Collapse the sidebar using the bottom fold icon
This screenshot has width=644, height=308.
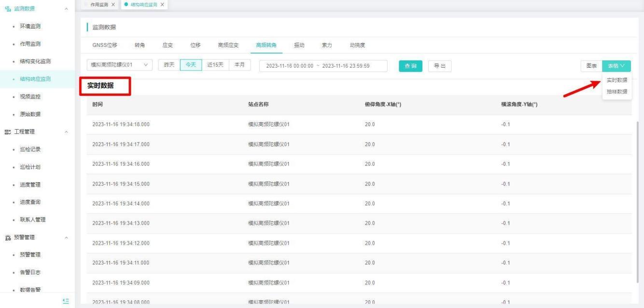66,300
